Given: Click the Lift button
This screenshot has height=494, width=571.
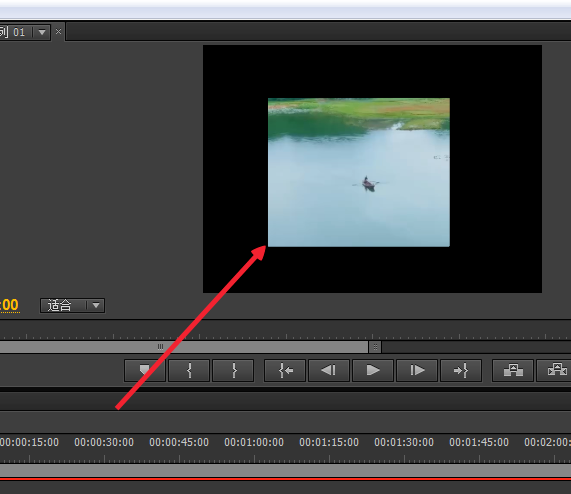Looking at the screenshot, I should coord(513,370).
